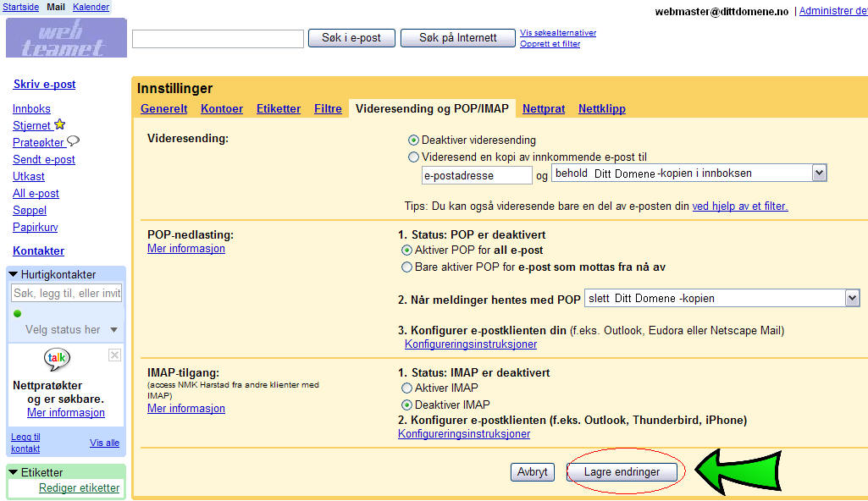Open Sendt e-post folder
868x501 pixels.
tap(44, 160)
